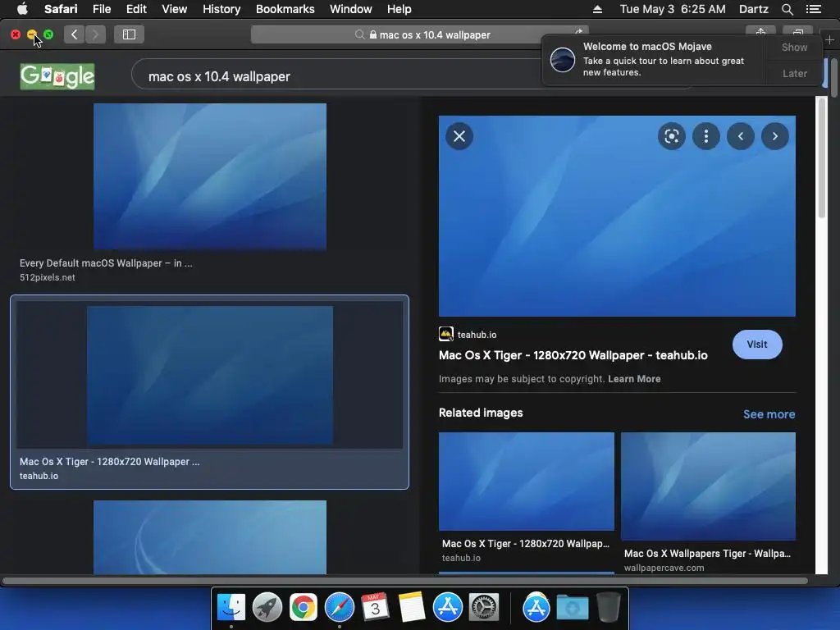The image size is (840, 630).
Task: Click See more related images
Action: click(769, 414)
